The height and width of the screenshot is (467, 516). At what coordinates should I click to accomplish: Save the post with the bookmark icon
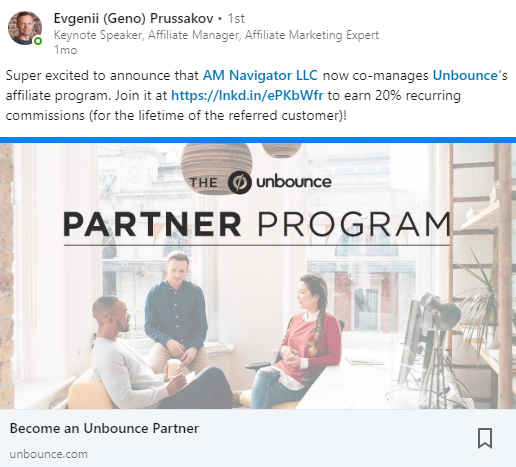pyautogui.click(x=485, y=438)
